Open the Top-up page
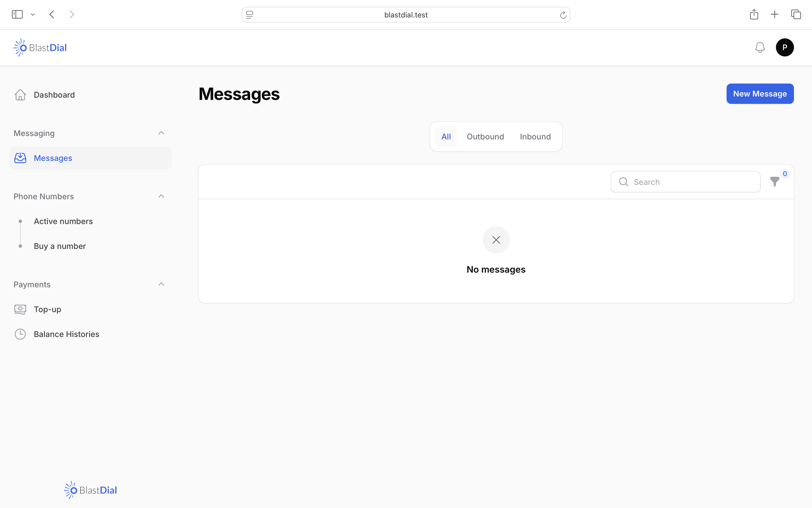812x508 pixels. [90, 309]
